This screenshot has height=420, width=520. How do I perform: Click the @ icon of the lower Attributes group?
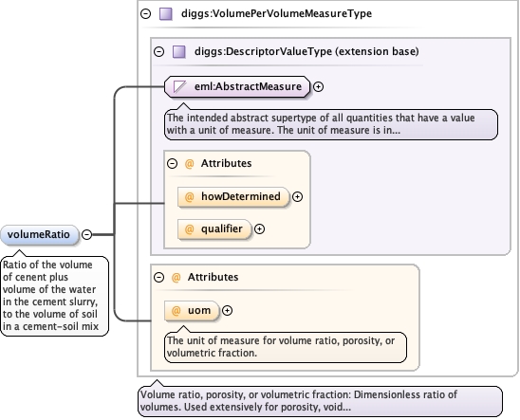(176, 277)
